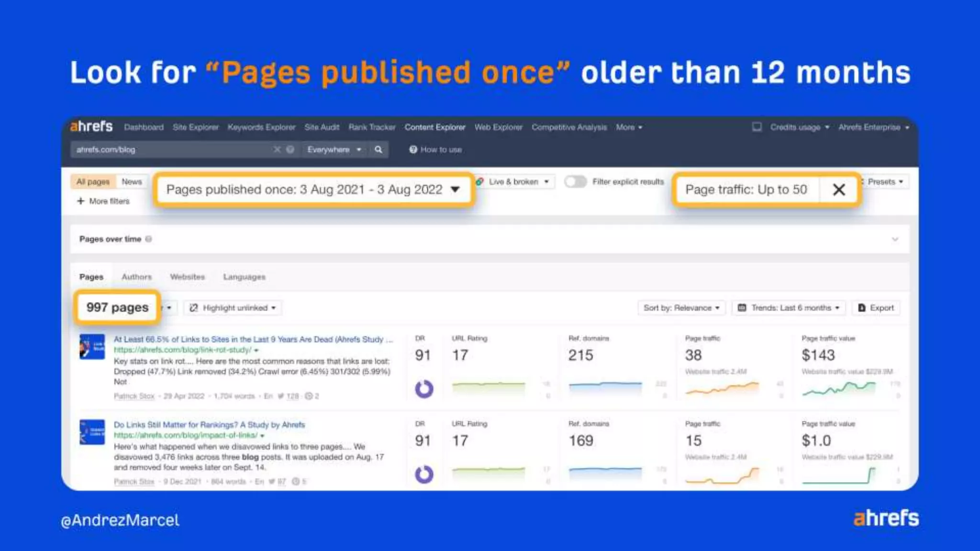
Task: Click the magnifier search button
Action: point(378,150)
